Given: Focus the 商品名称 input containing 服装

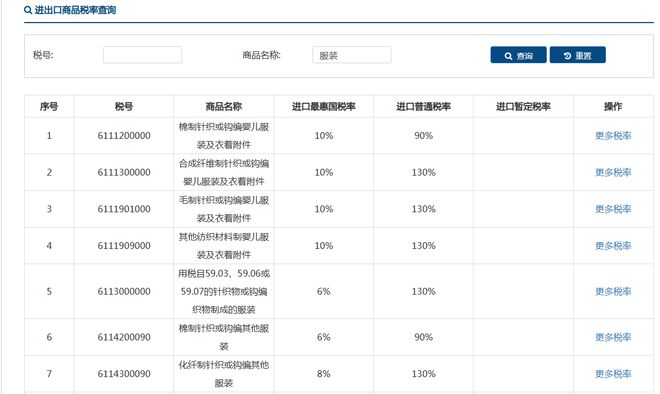Looking at the screenshot, I should [351, 55].
